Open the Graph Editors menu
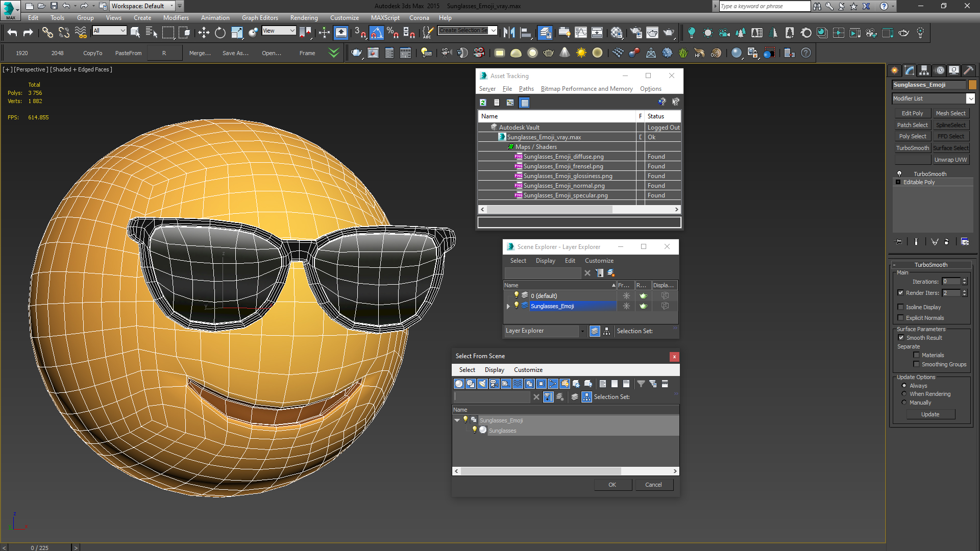The width and height of the screenshot is (980, 551). pyautogui.click(x=260, y=17)
